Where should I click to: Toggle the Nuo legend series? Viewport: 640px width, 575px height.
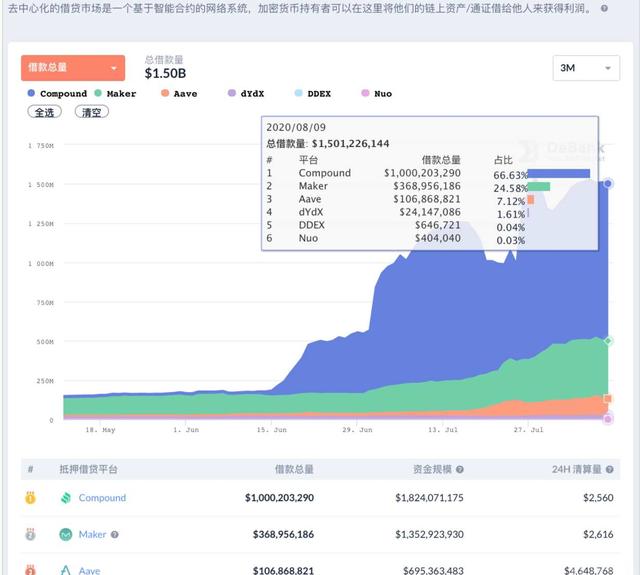point(377,93)
